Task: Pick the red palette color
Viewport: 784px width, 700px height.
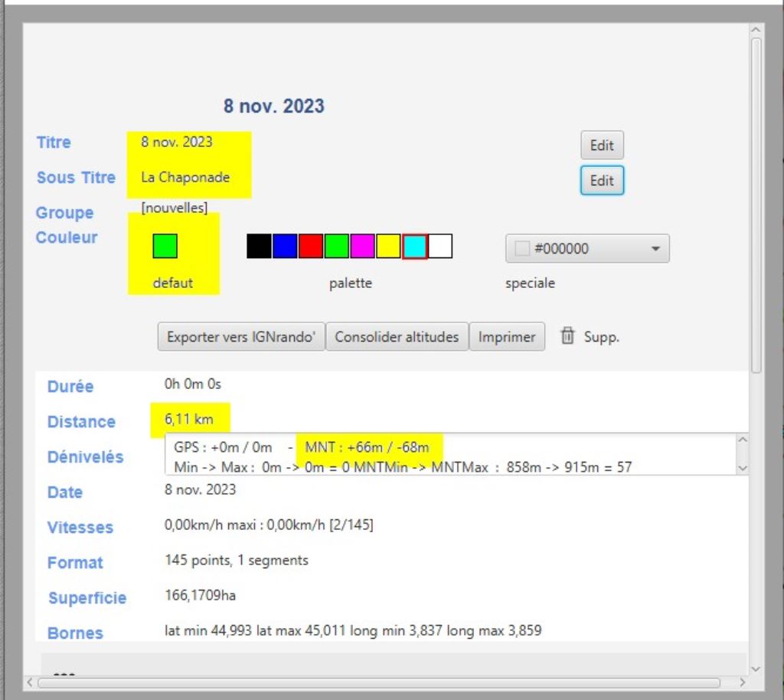Action: [311, 246]
